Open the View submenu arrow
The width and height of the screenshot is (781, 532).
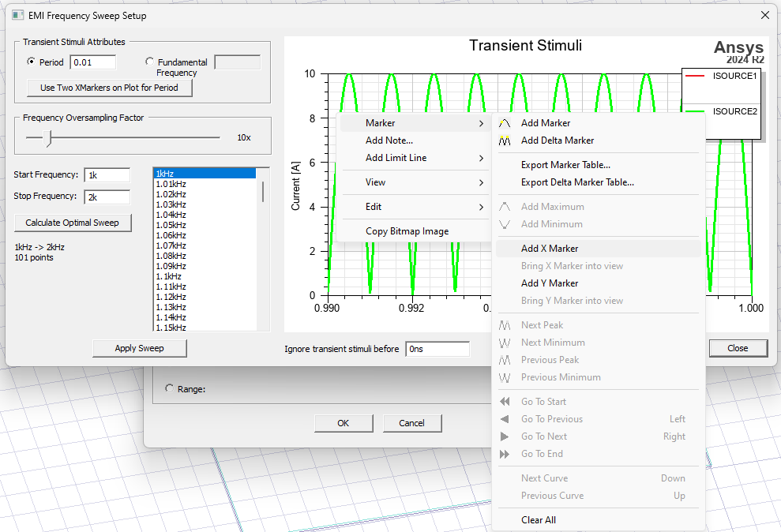481,182
